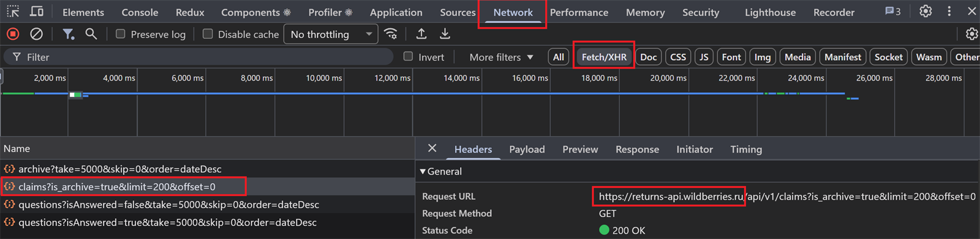Import HAR file upload icon
980x239 pixels.
click(x=421, y=34)
